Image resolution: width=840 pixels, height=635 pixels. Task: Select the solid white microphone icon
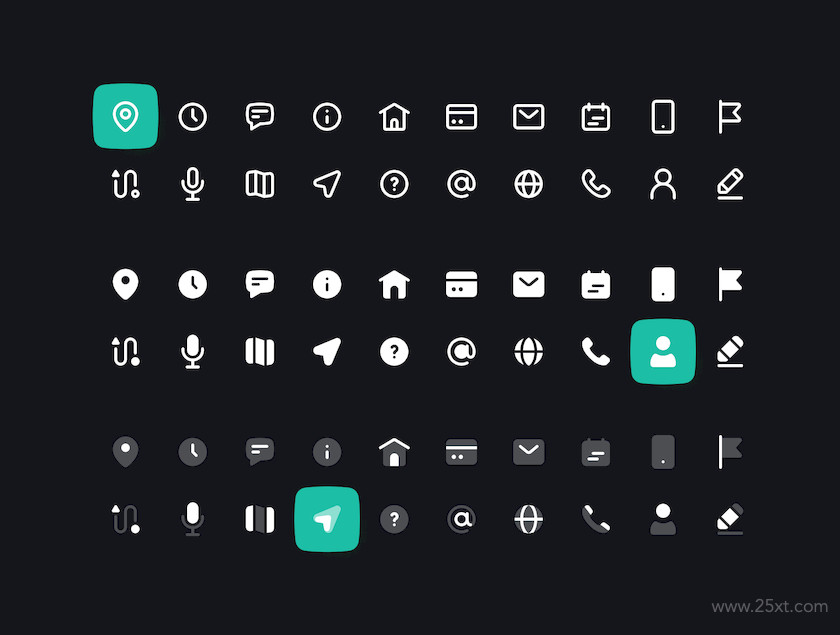193,352
